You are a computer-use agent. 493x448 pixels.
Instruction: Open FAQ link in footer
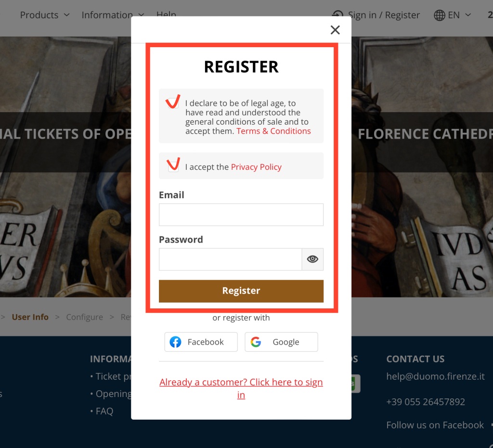[x=104, y=411]
